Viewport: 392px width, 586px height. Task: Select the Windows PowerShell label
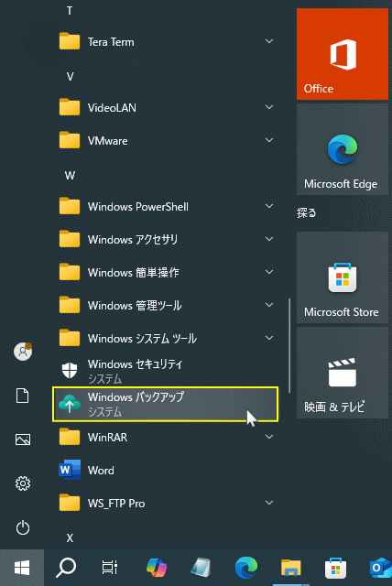pos(138,207)
